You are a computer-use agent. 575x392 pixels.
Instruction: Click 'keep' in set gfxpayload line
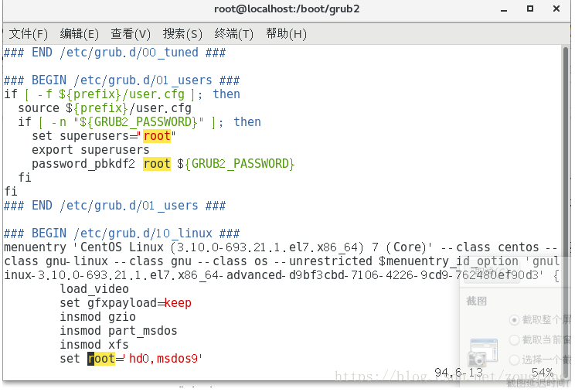pos(178,303)
